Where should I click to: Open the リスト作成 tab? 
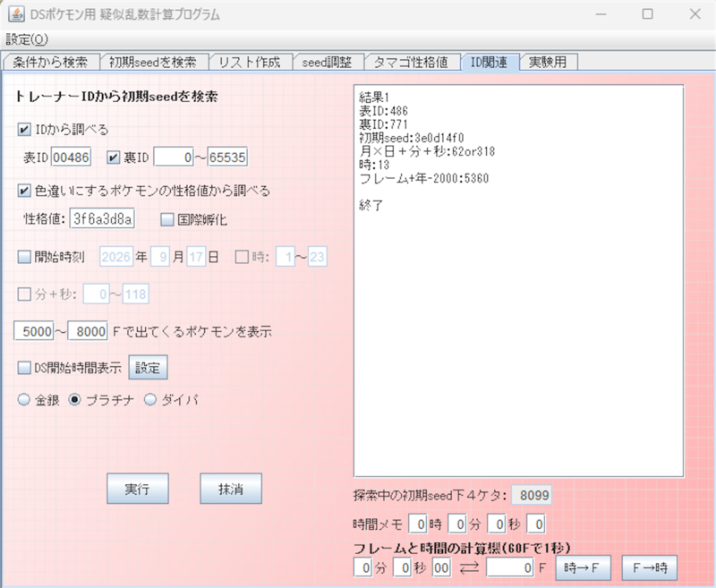click(x=250, y=62)
